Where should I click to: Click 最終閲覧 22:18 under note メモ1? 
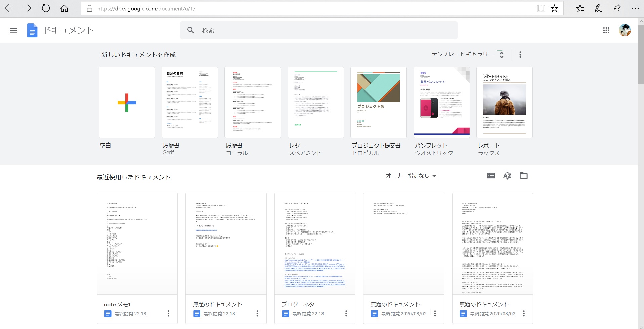pos(130,314)
